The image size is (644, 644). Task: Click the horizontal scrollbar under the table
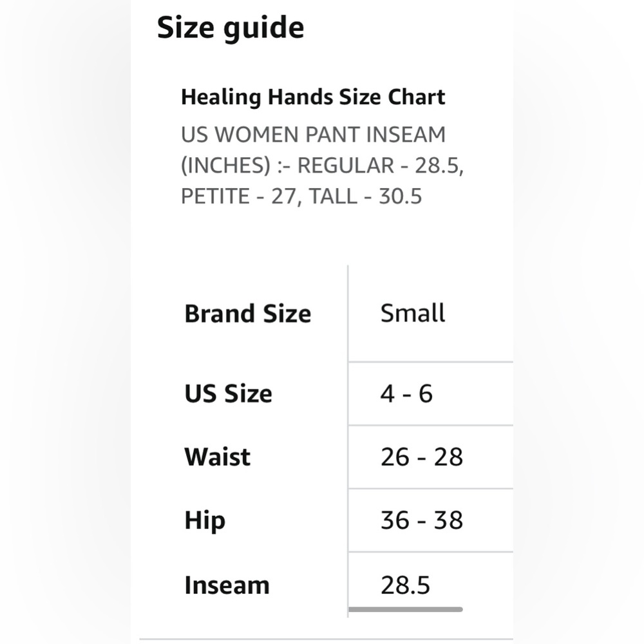click(405, 609)
